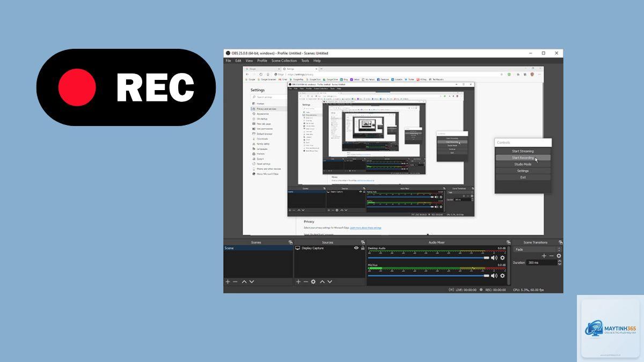
Task: Add a transition with plus icon
Action: pyautogui.click(x=544, y=256)
